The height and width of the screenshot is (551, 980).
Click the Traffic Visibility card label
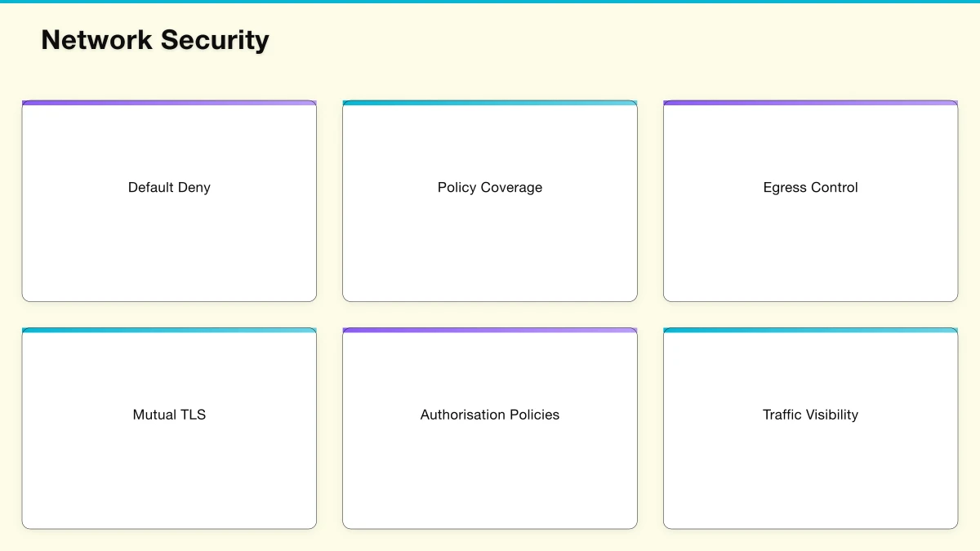coord(810,415)
